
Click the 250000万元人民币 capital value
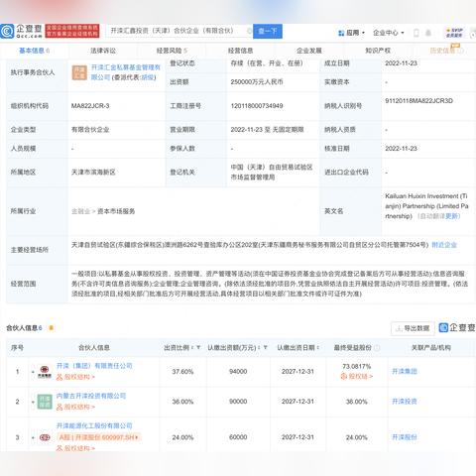pyautogui.click(x=257, y=82)
